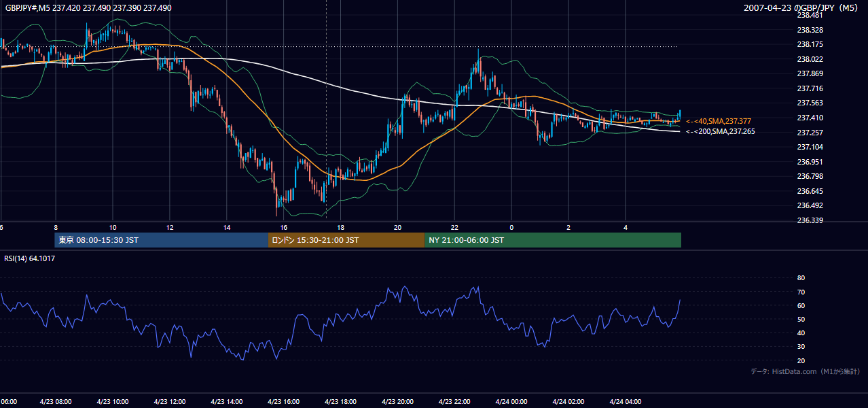
Task: Click price axis label 238.175
Action: (x=810, y=44)
